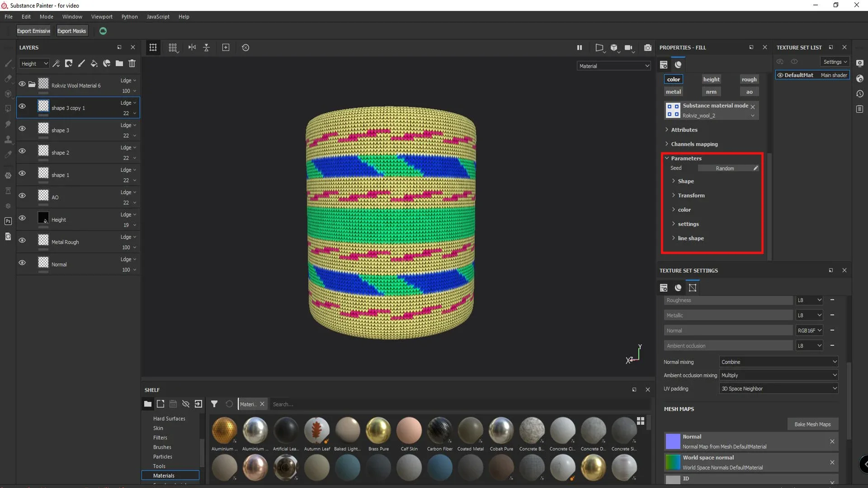The image size is (868, 488).
Task: Select the Python menu item
Action: (130, 16)
